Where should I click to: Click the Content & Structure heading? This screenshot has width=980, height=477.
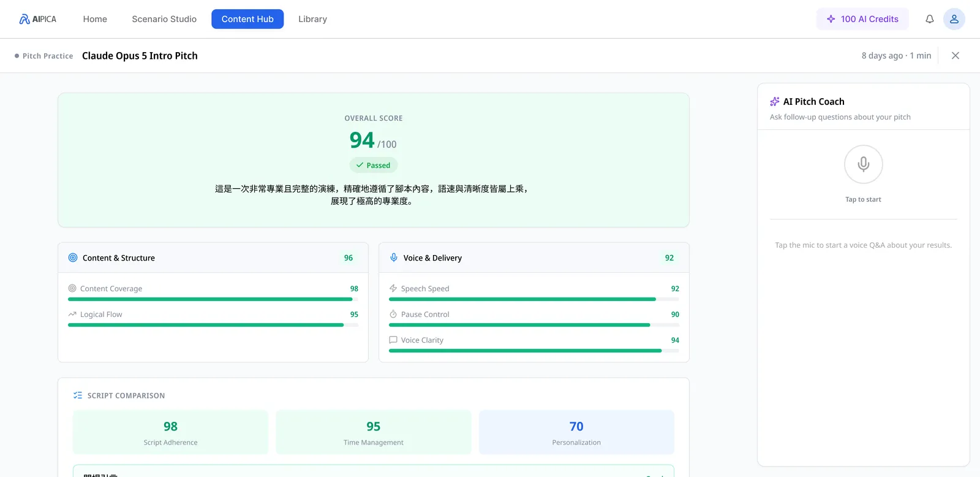(x=119, y=258)
